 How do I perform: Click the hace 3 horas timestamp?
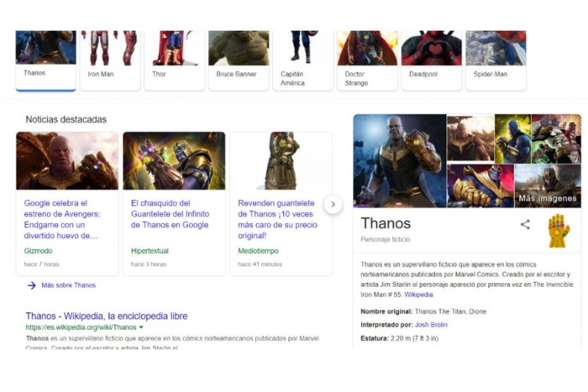pyautogui.click(x=148, y=264)
